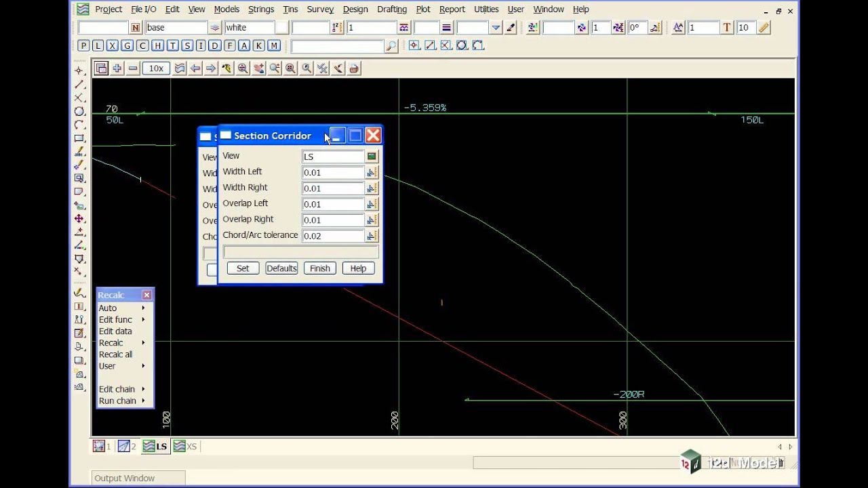Toggle the X snap button

tap(113, 45)
